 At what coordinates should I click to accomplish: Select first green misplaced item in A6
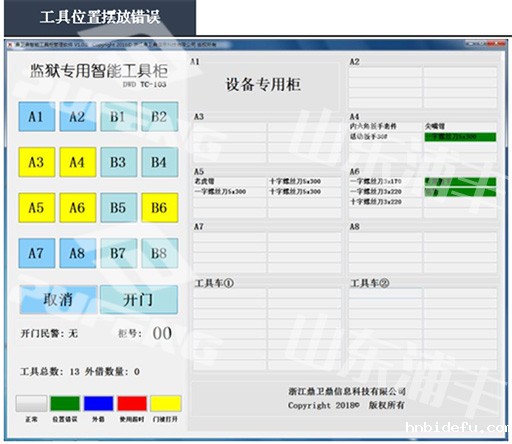[460, 182]
